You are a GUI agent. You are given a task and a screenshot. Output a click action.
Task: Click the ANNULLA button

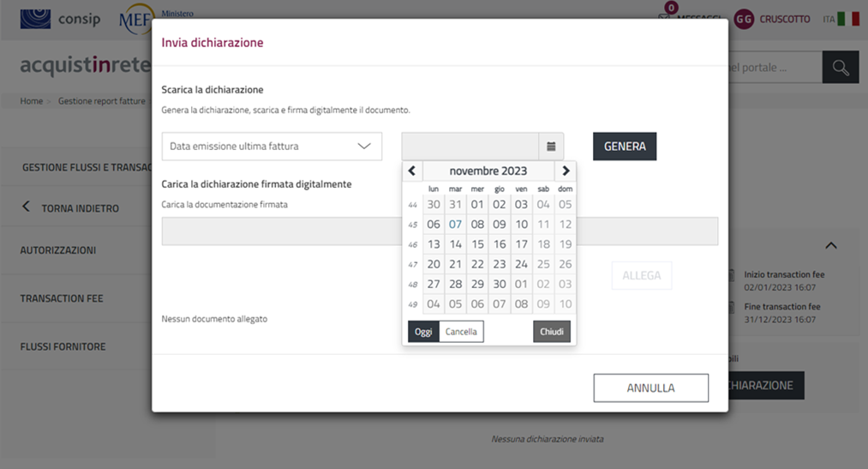pyautogui.click(x=650, y=388)
